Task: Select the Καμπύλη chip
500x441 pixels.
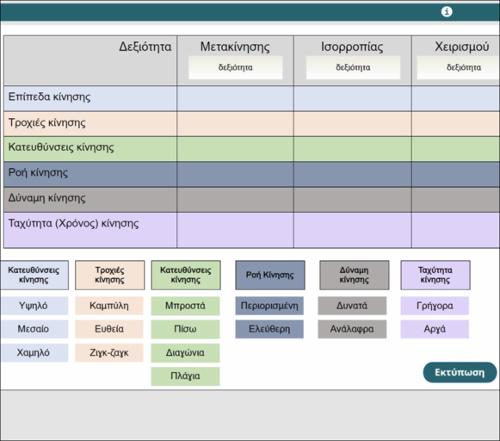Action: [x=109, y=306]
